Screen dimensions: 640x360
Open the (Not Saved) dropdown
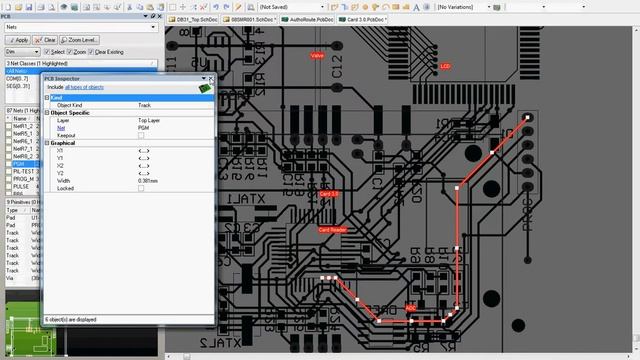(322, 7)
